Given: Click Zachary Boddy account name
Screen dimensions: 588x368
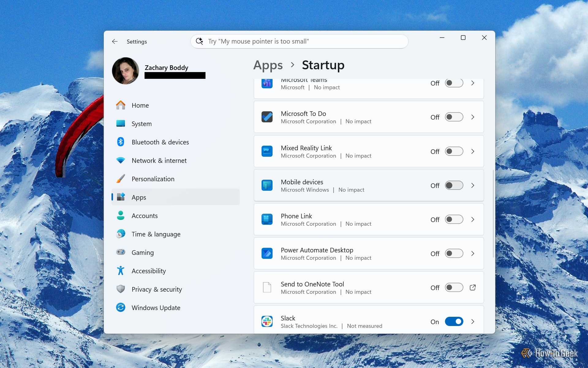Looking at the screenshot, I should tap(166, 67).
